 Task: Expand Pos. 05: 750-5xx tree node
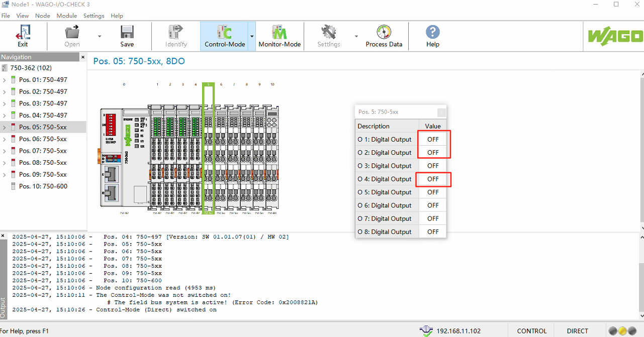(x=5, y=128)
